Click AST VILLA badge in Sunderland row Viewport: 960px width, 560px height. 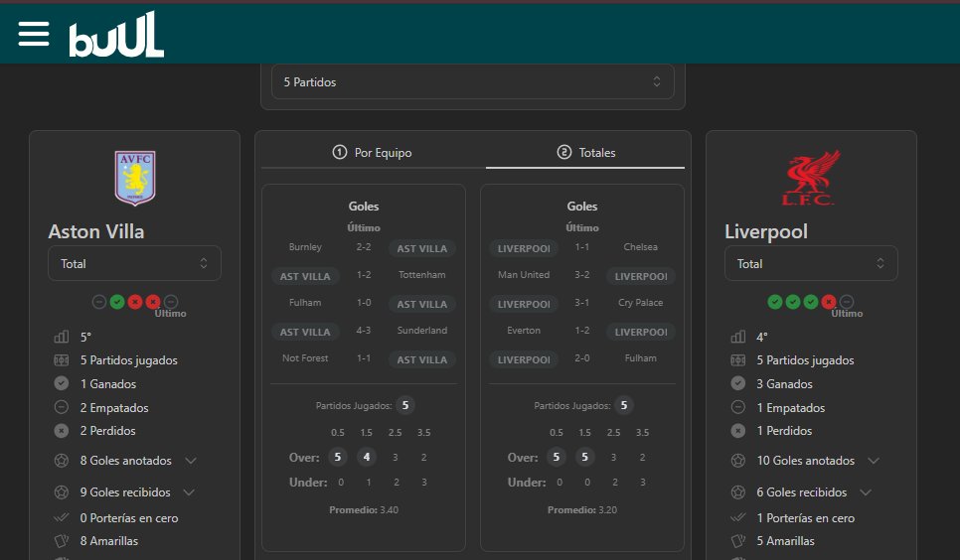pos(305,332)
